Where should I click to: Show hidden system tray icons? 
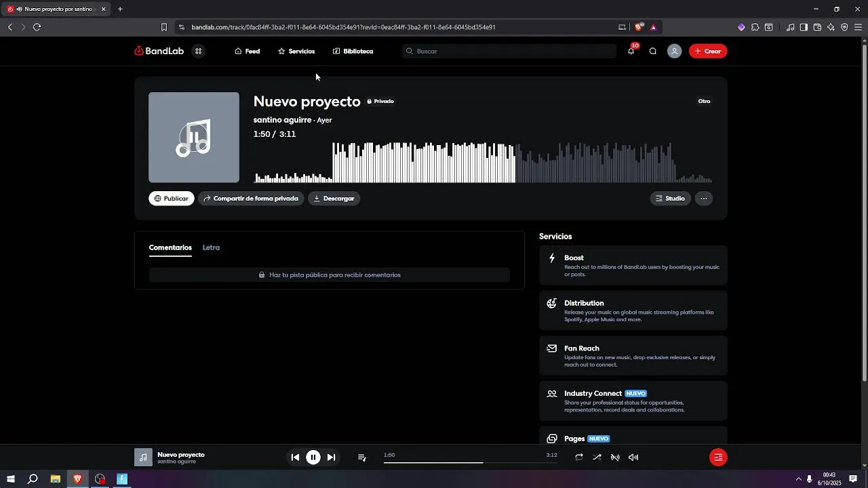798,479
